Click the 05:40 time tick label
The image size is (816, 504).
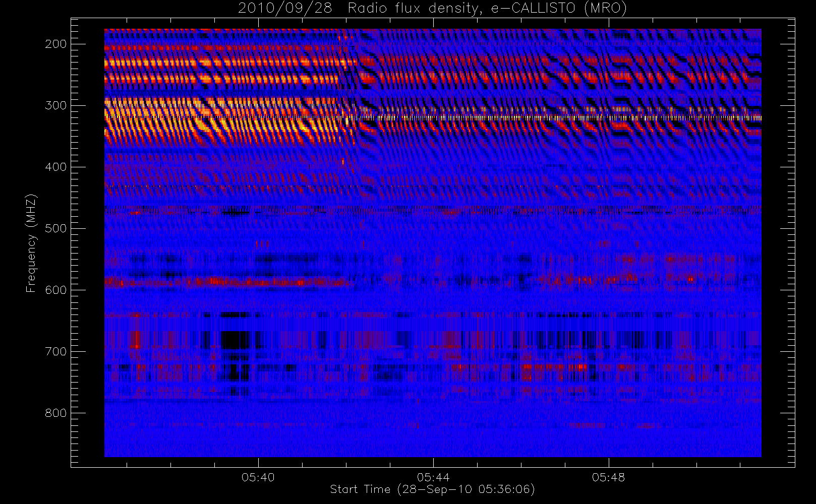pyautogui.click(x=258, y=477)
